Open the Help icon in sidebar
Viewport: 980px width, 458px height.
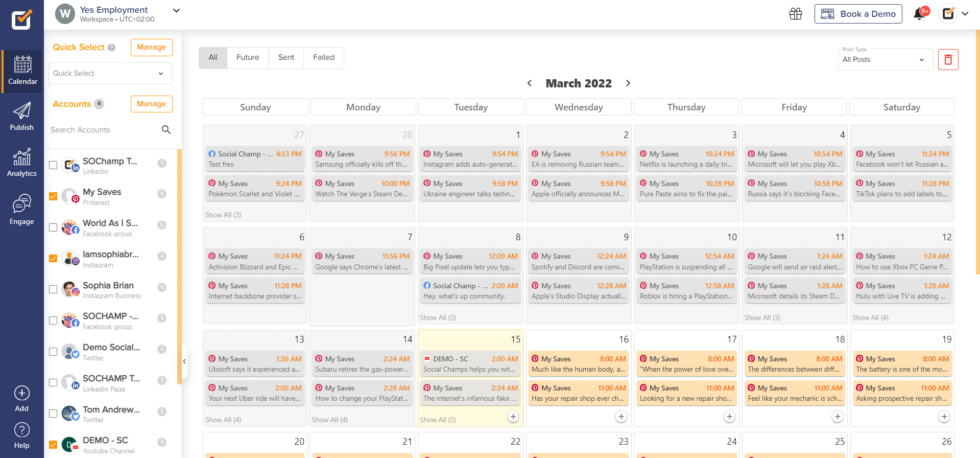tap(21, 430)
